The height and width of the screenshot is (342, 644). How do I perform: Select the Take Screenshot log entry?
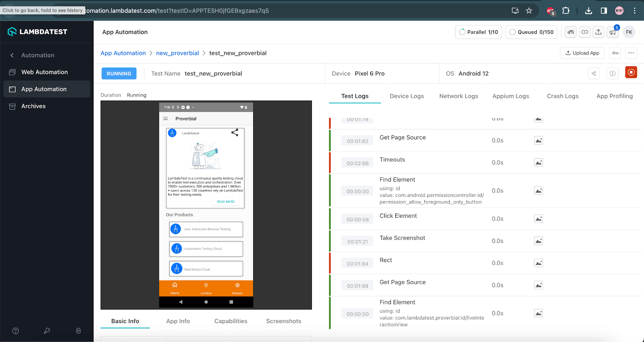click(x=485, y=241)
